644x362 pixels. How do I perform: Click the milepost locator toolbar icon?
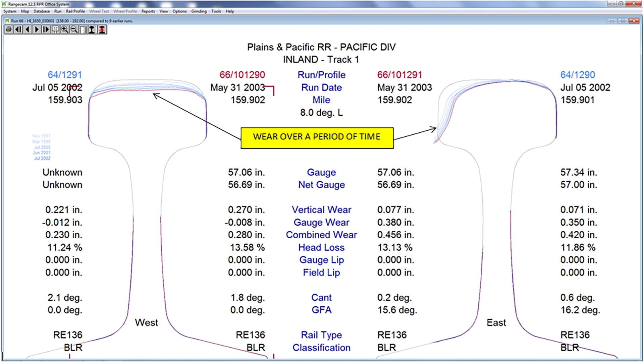[x=55, y=30]
